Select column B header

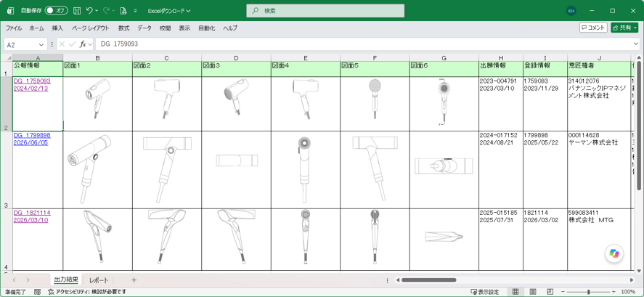[x=98, y=58]
